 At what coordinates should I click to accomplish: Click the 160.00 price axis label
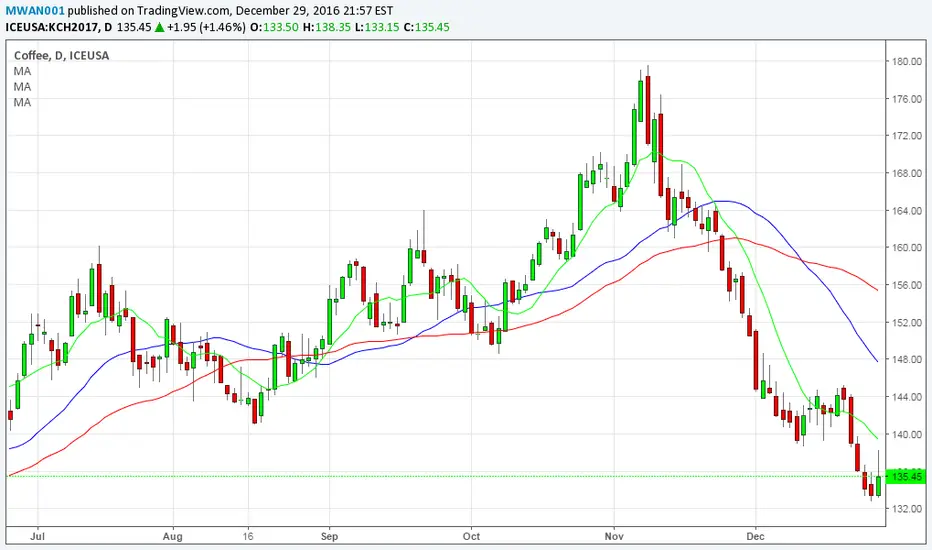tap(907, 247)
